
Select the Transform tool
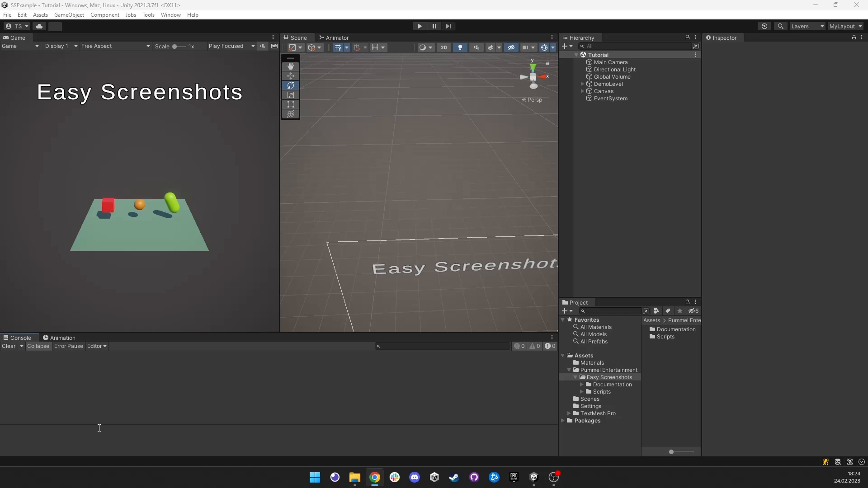pos(291,114)
